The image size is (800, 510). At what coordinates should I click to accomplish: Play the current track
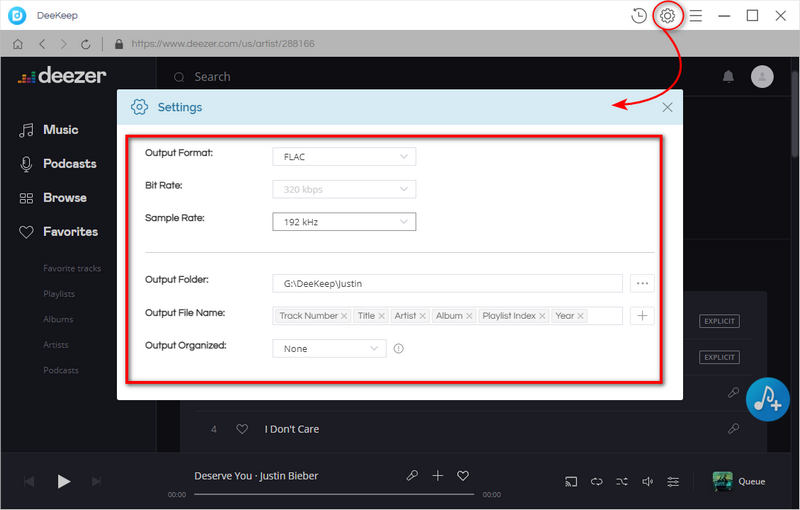[x=63, y=481]
